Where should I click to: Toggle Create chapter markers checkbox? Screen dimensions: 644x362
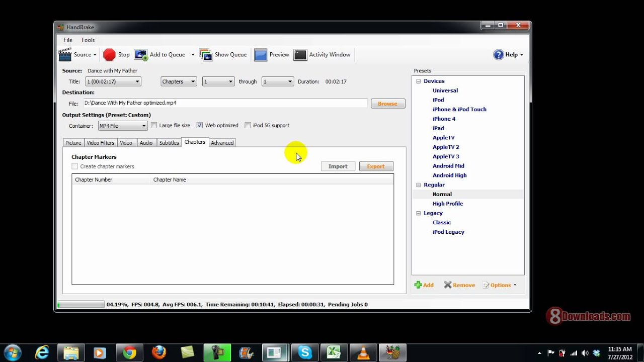[x=74, y=166]
